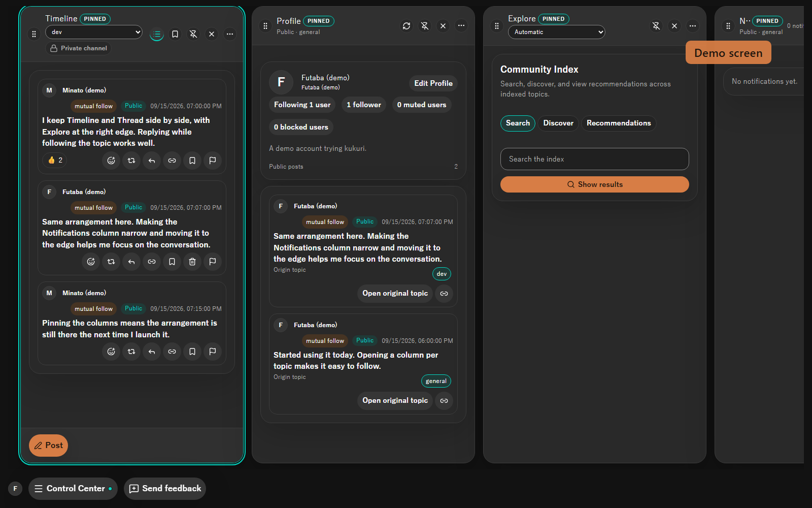Click the F user avatar at bottom left
Screen dimensions: 812x508
coord(15,489)
